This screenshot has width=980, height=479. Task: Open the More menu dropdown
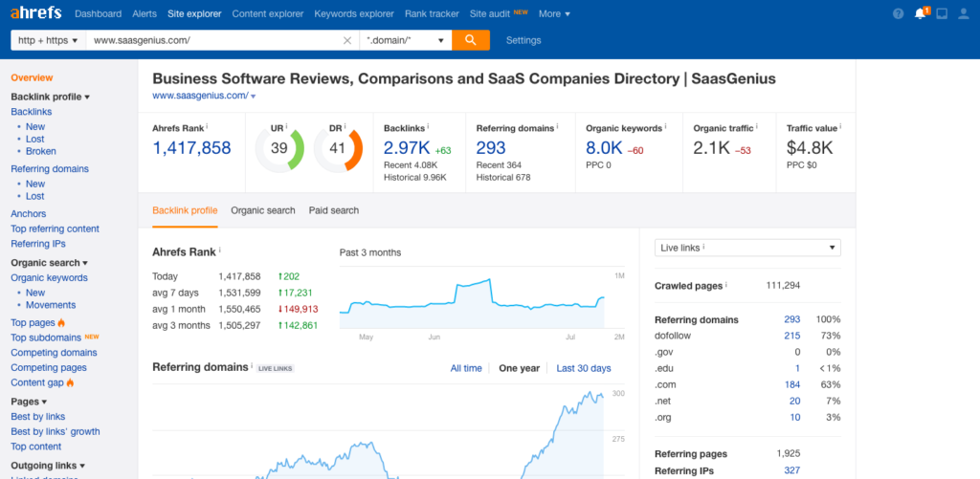pos(554,13)
